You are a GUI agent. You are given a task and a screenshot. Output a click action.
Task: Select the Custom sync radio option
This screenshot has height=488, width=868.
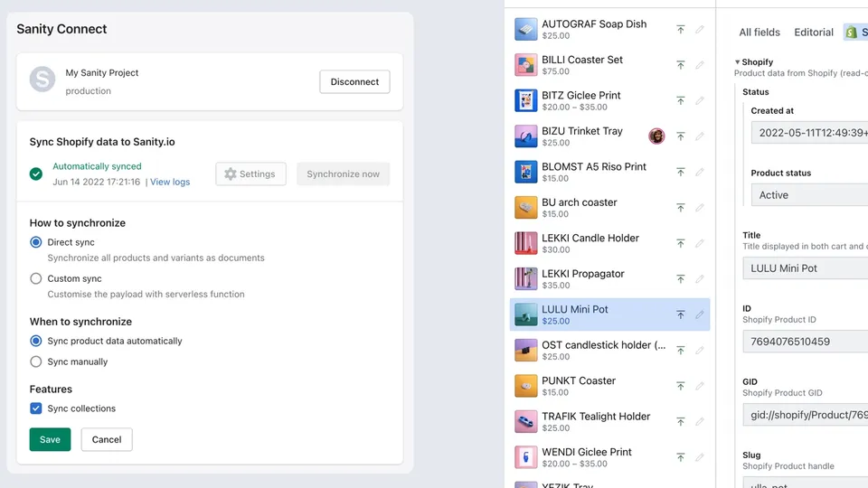[36, 278]
